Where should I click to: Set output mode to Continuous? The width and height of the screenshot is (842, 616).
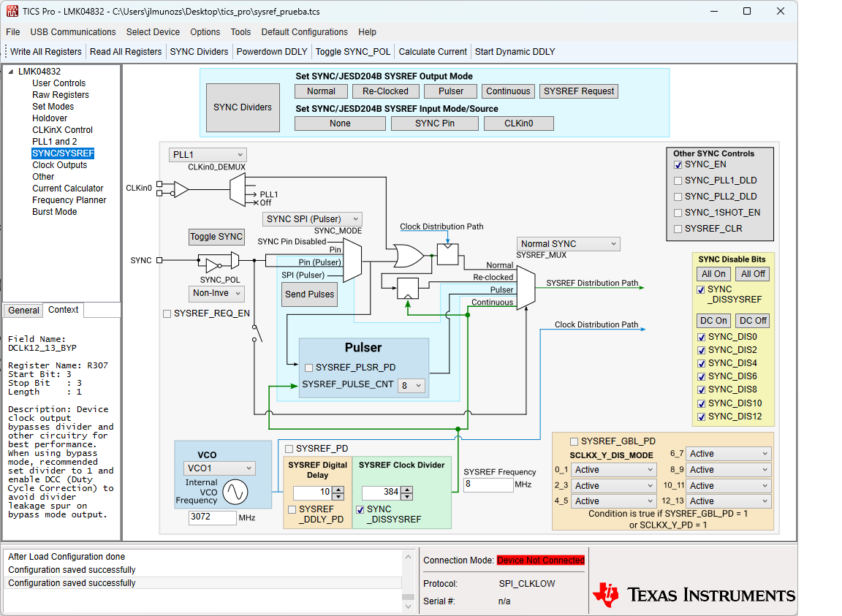508,91
